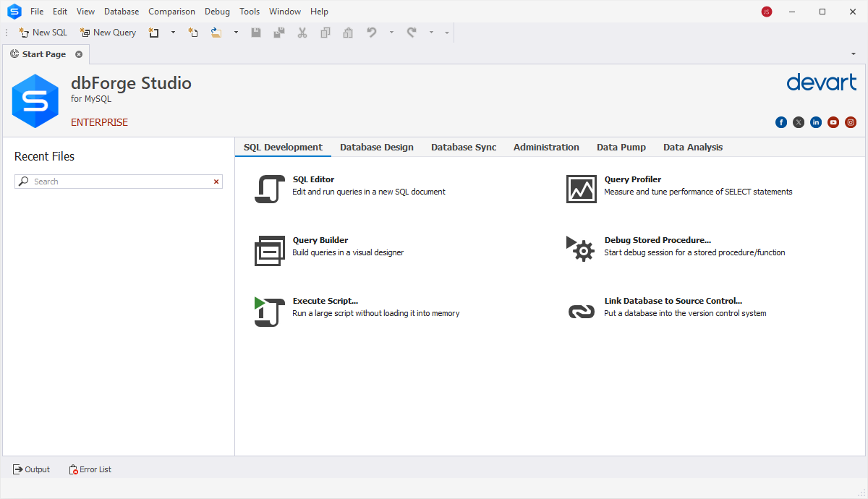Open Link Database to Source Control link
The width and height of the screenshot is (868, 499).
[x=673, y=301]
